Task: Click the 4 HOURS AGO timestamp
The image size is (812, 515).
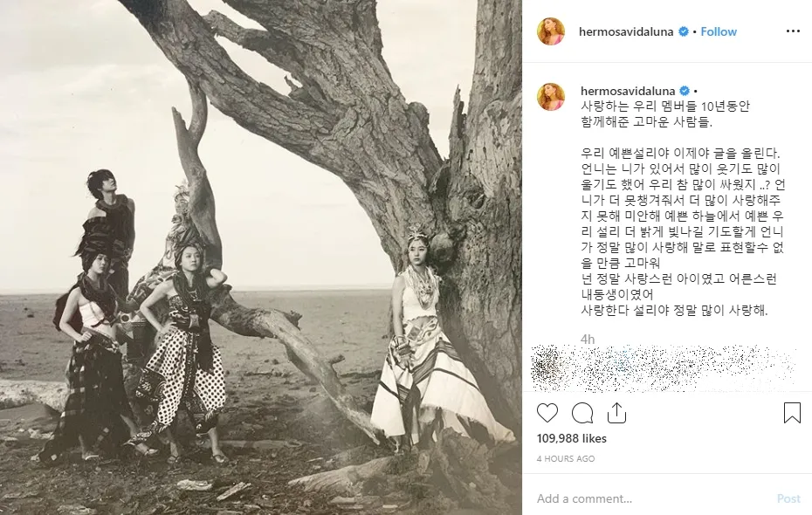Action: [x=566, y=458]
